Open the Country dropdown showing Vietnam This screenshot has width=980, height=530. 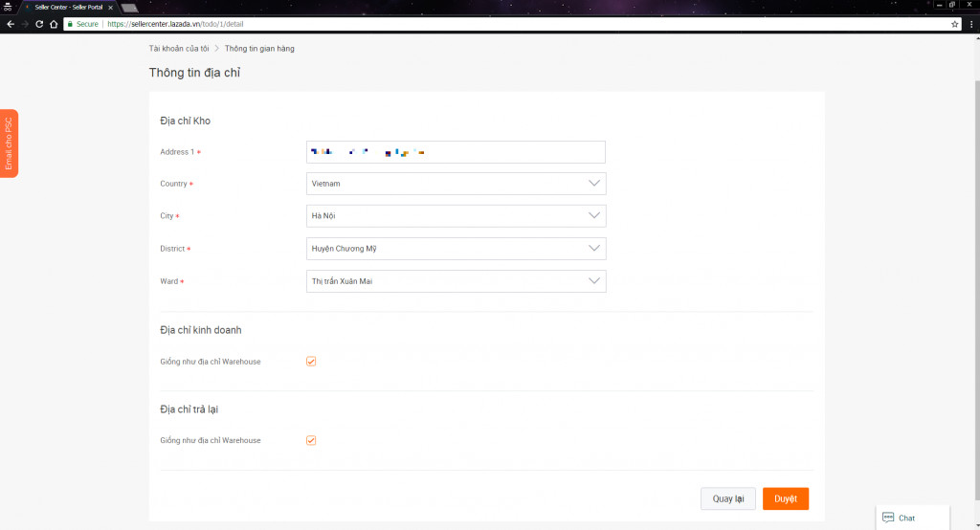click(455, 184)
